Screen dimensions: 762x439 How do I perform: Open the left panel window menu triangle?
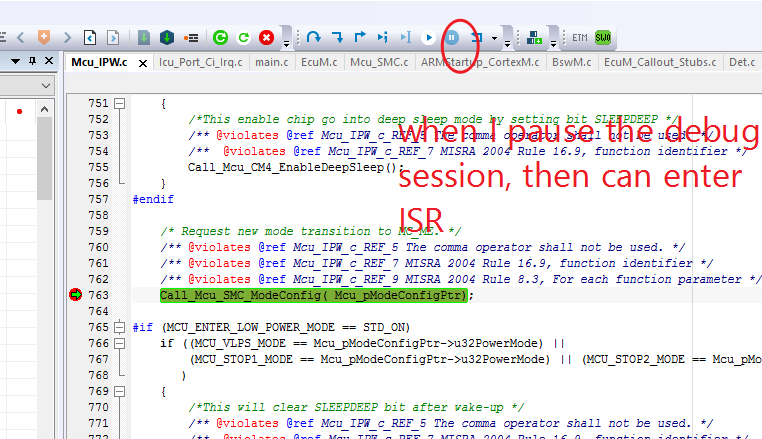[x=16, y=61]
